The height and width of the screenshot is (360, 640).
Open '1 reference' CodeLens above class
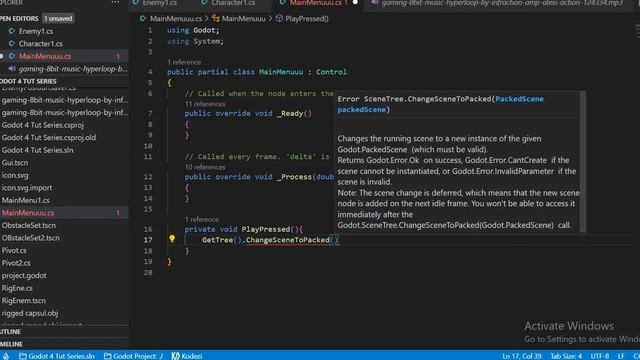click(x=184, y=62)
